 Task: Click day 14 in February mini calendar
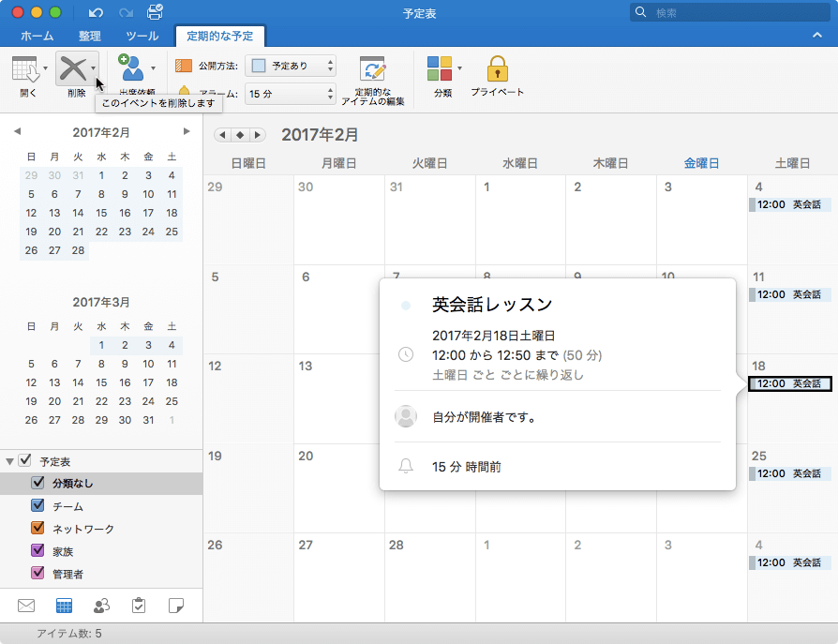78,213
